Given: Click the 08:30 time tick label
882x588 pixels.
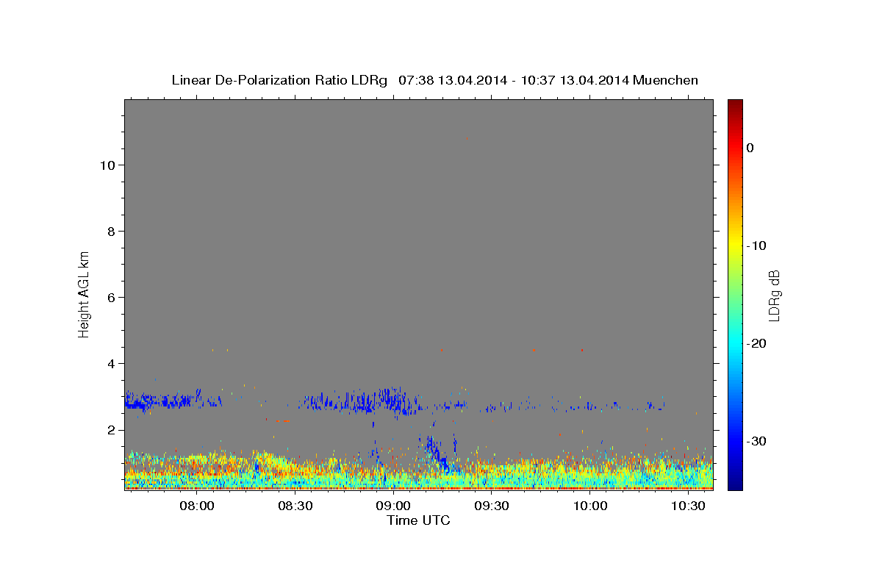Looking at the screenshot, I should tap(295, 506).
